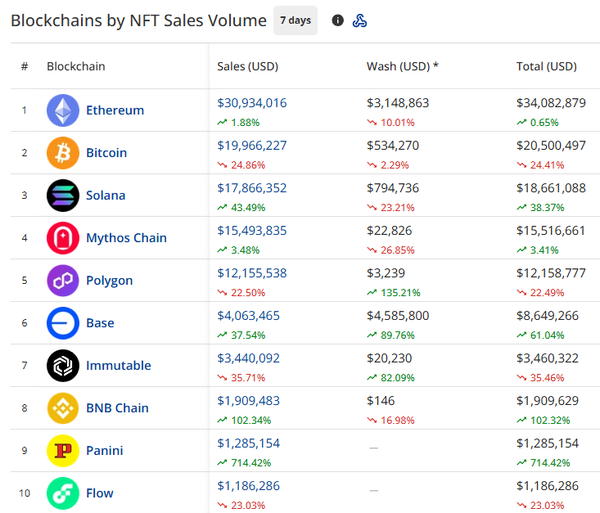The width and height of the screenshot is (600, 513).
Task: Click Ethereum sales value $30,934,016
Action: (252, 103)
